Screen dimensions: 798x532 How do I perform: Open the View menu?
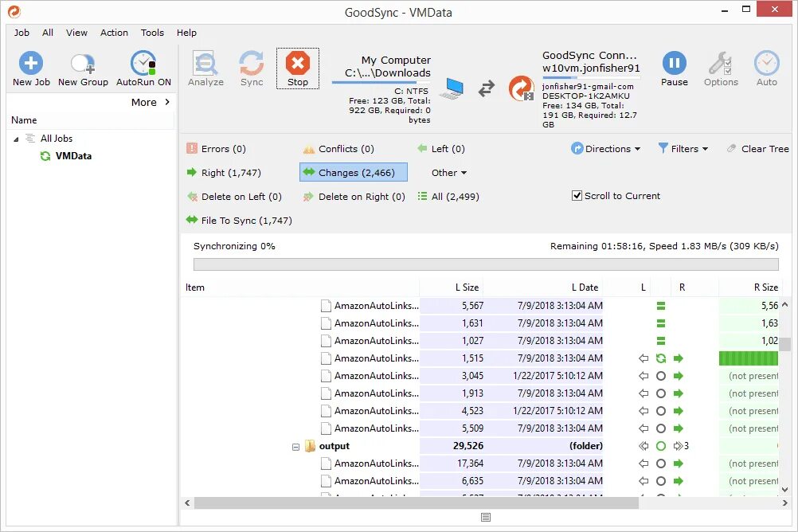tap(76, 33)
